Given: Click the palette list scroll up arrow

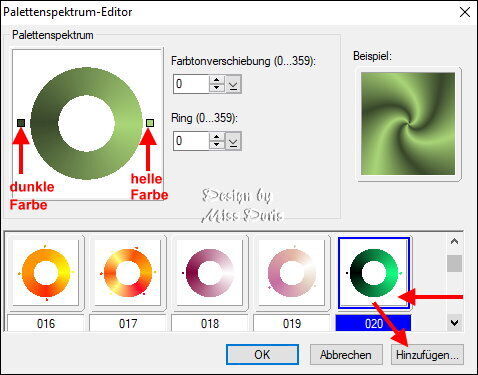Looking at the screenshot, I should [x=454, y=241].
